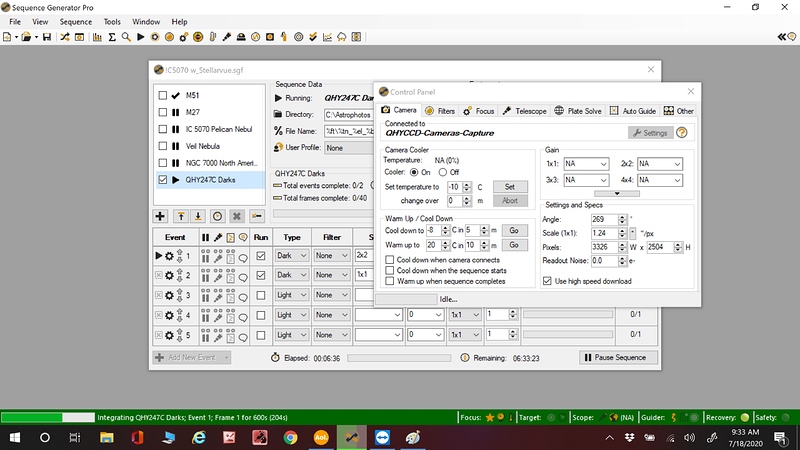
Task: Select the Cooler Off radio button
Action: tap(443, 172)
